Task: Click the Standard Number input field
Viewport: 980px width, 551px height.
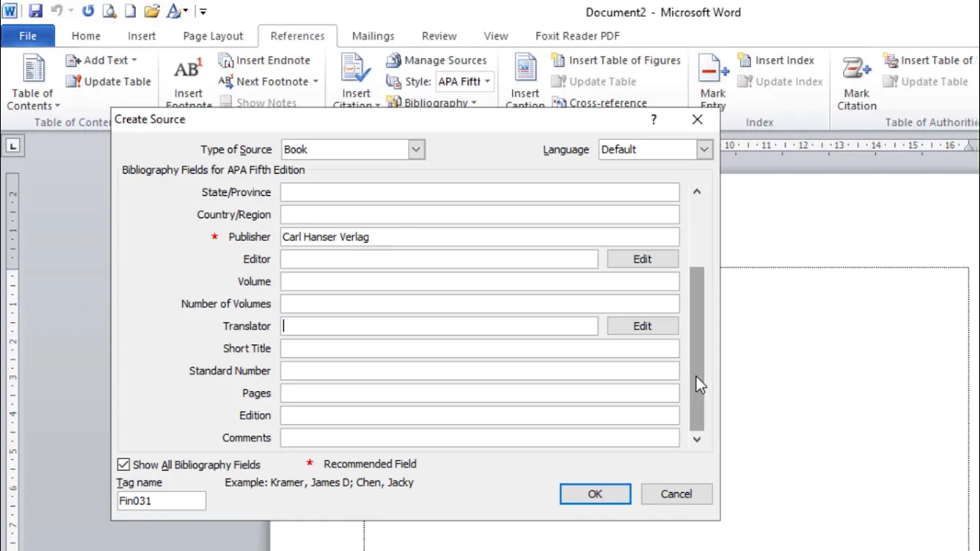Action: click(479, 370)
